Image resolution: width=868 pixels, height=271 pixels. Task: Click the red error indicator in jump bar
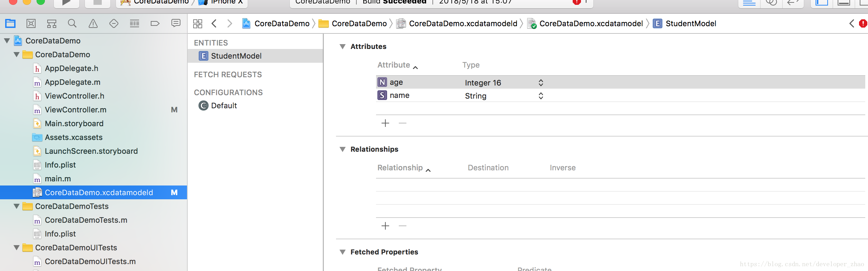pos(863,23)
